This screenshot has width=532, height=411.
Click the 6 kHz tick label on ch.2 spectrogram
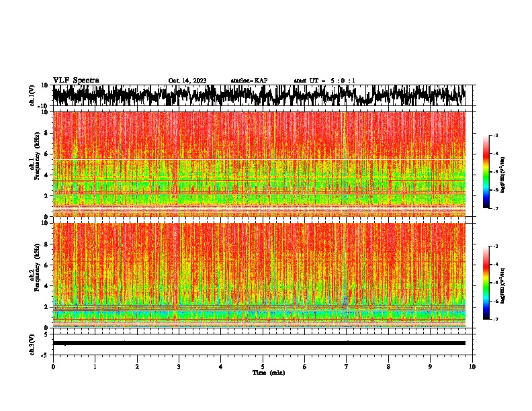click(46, 265)
